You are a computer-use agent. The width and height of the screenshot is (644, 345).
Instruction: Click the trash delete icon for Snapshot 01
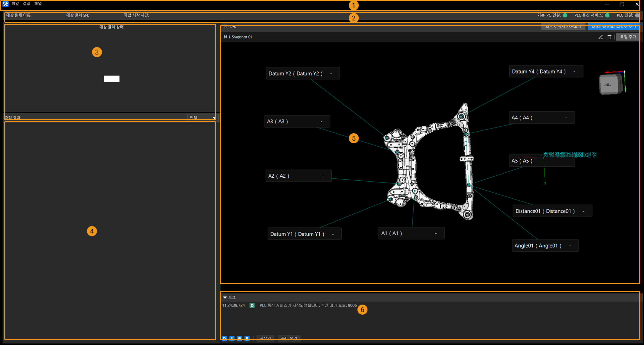click(x=610, y=37)
